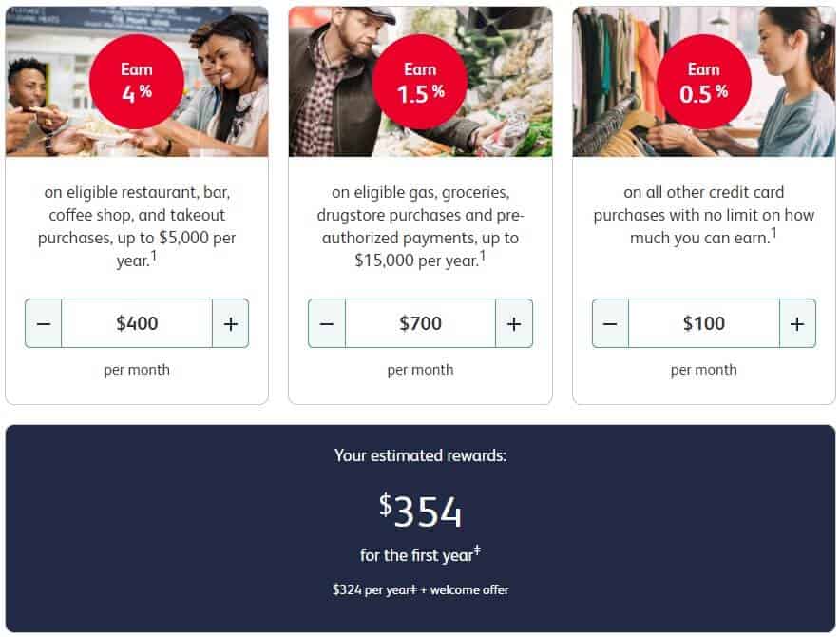
Task: Decrease other purchases amount with minus
Action: point(610,323)
